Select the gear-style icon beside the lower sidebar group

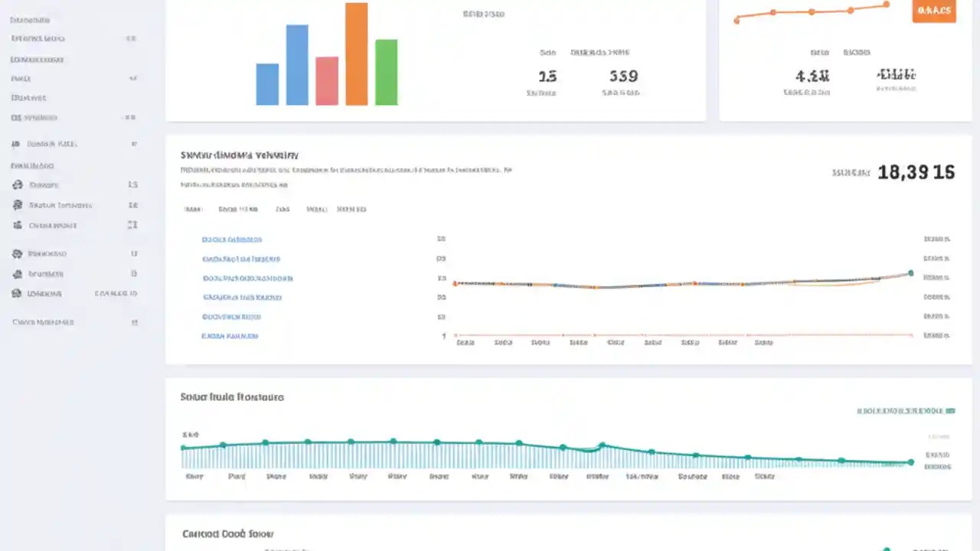click(x=17, y=253)
